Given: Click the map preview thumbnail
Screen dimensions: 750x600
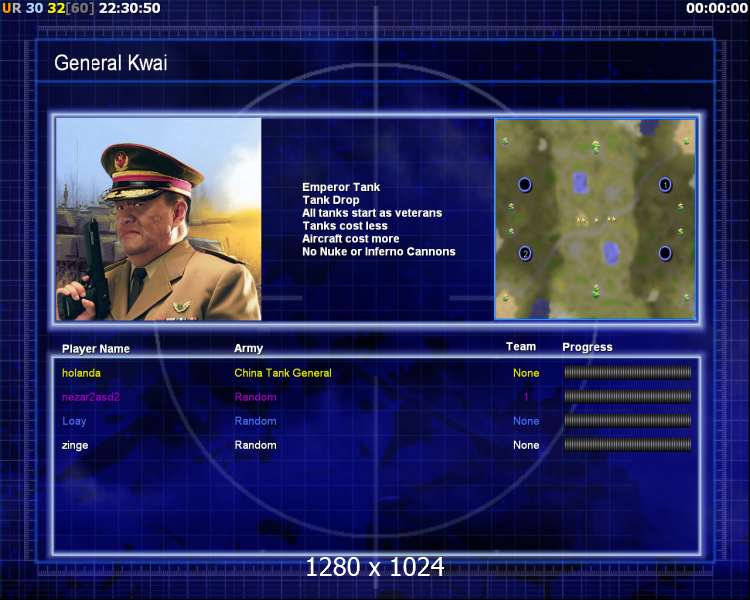Looking at the screenshot, I should click(x=595, y=219).
